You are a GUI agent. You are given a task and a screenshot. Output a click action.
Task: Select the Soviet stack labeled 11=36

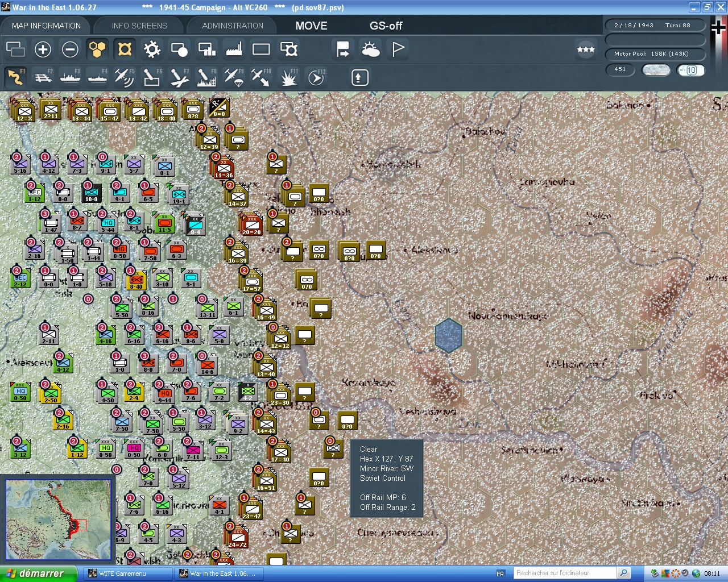pyautogui.click(x=224, y=168)
